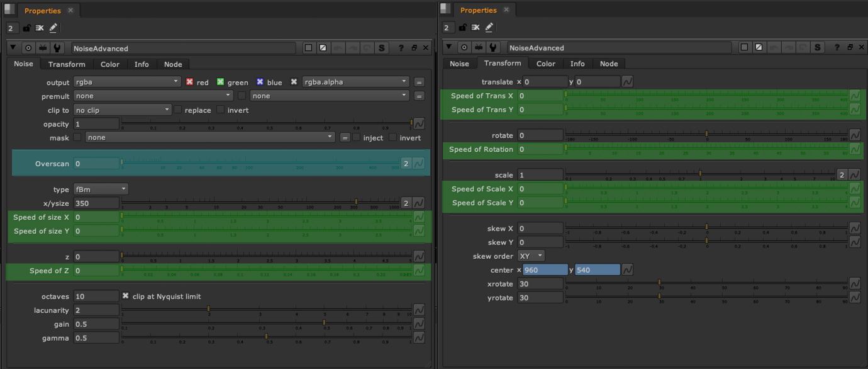
Task: Open the Node tab in the right panel
Action: tap(609, 64)
